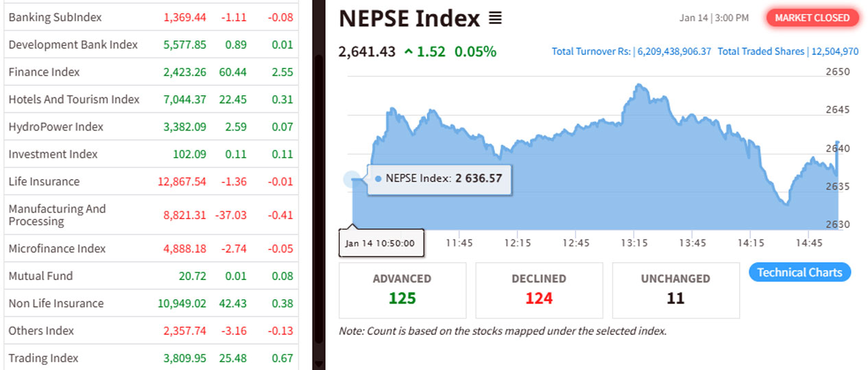Image resolution: width=868 pixels, height=370 pixels.
Task: Click the green up arrow indicator
Action: pyautogui.click(x=409, y=51)
